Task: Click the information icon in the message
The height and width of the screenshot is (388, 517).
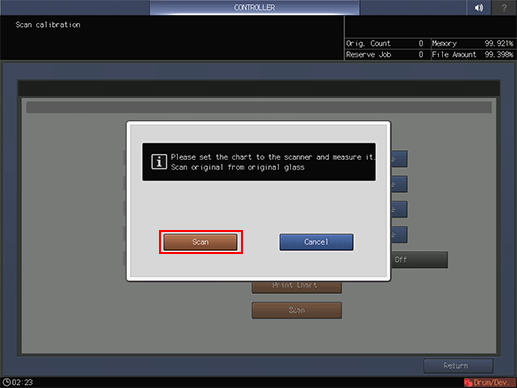Action: tap(159, 162)
